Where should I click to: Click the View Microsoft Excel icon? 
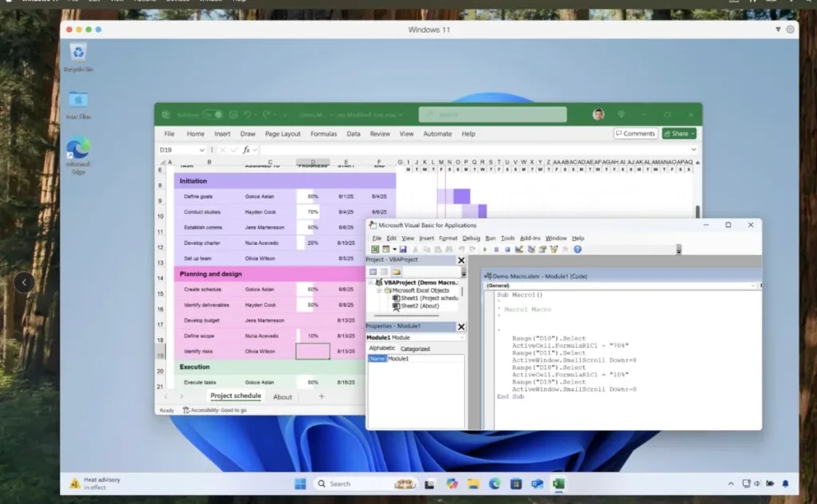[375, 249]
